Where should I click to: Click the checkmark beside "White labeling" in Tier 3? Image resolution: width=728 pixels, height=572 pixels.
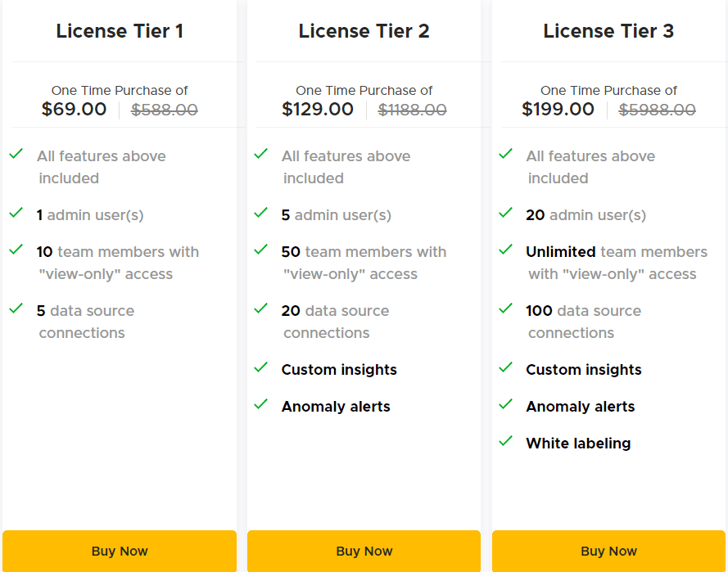click(x=505, y=444)
